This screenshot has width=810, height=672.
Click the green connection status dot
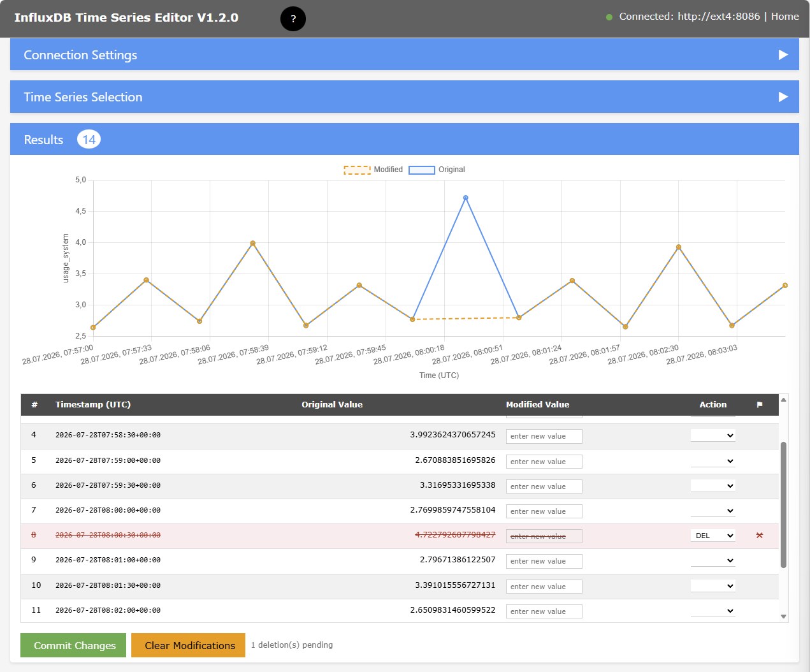(x=609, y=17)
